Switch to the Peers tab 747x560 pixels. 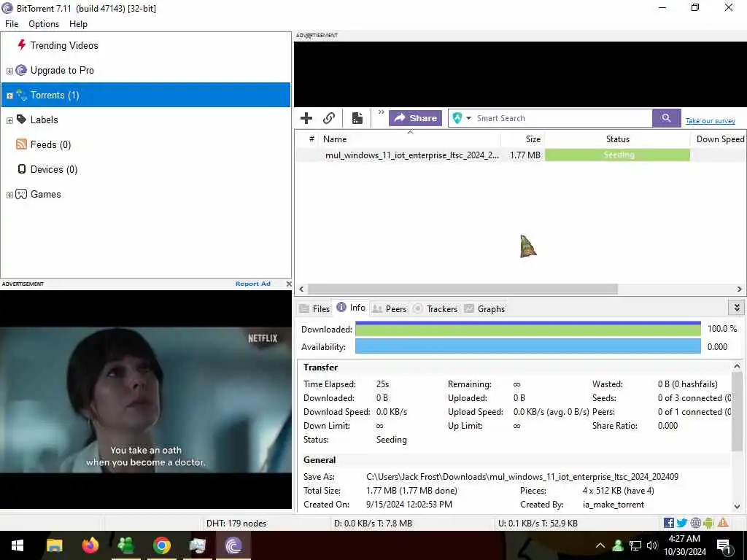coord(390,308)
